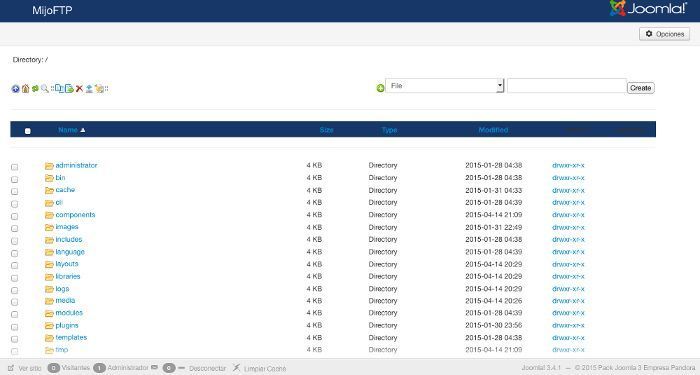Click the language folder icon
Viewport: 700px width, 375px height.
click(49, 252)
